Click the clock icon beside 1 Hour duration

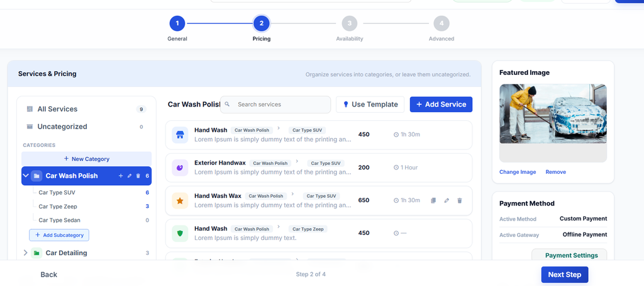[396, 168]
